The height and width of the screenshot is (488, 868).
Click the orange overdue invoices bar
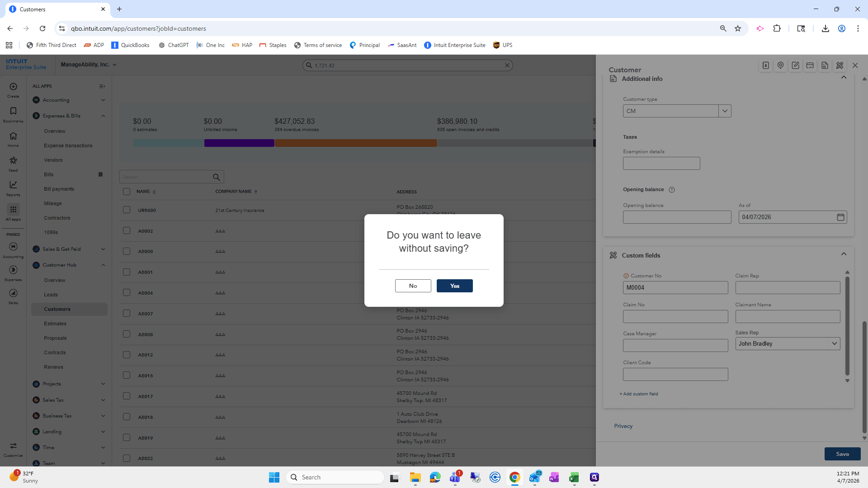[356, 143]
